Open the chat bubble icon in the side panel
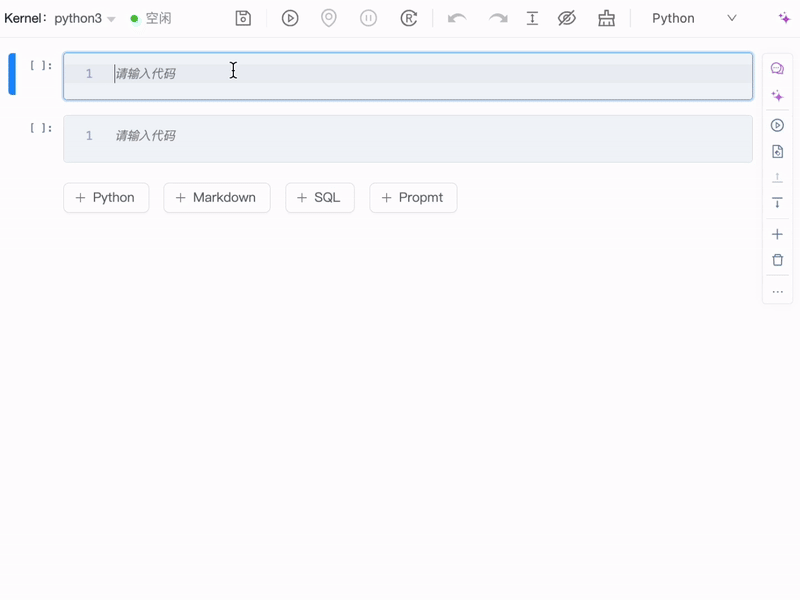 777,69
